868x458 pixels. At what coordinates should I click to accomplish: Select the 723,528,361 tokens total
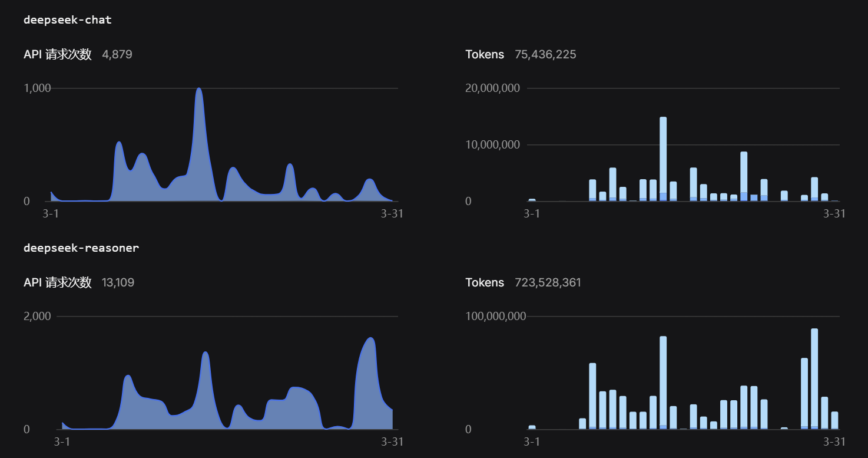point(548,283)
